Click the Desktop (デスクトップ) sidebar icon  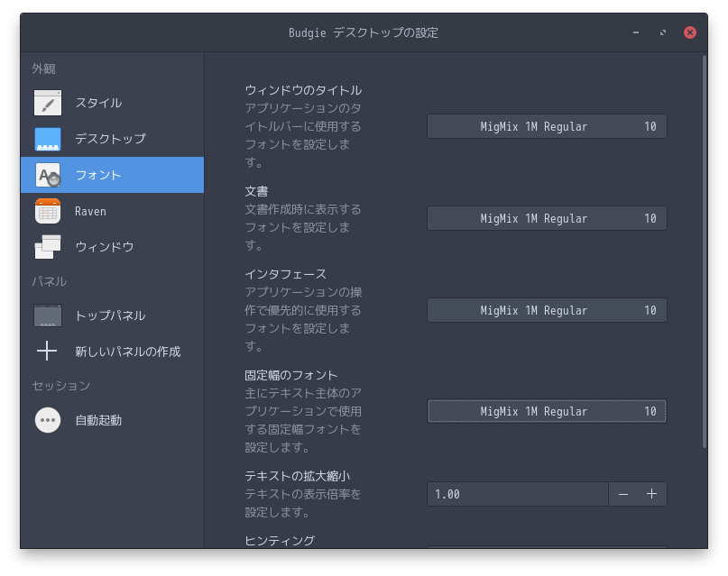point(48,139)
